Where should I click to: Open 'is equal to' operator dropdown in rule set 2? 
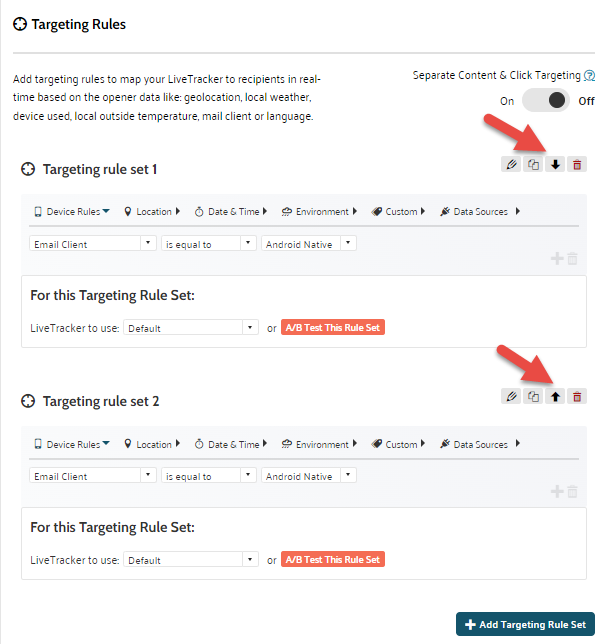208,477
